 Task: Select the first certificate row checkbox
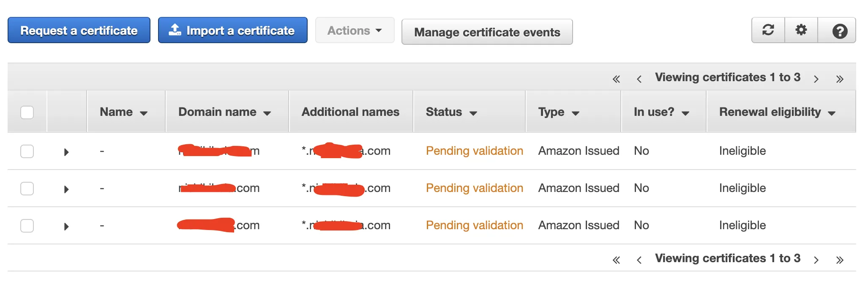pos(27,151)
